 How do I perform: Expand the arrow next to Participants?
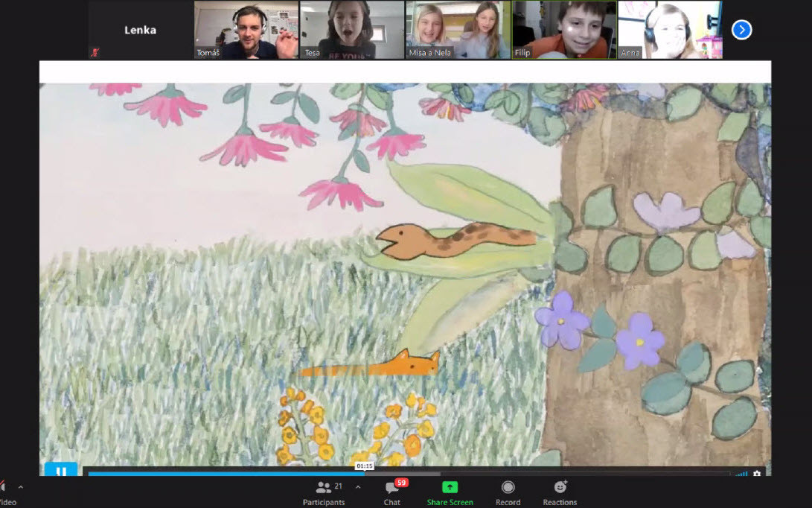(358, 486)
